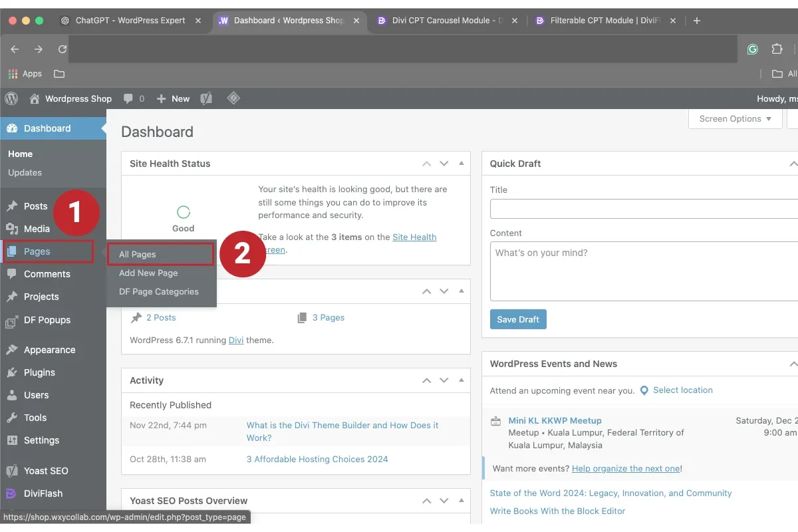Click the Save Draft button
798x532 pixels.
point(518,319)
